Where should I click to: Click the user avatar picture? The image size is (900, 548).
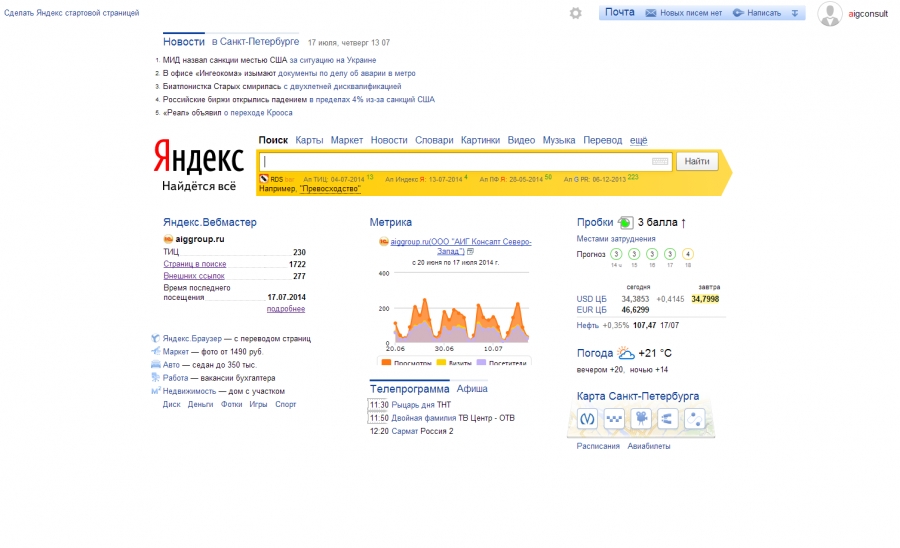(x=829, y=14)
